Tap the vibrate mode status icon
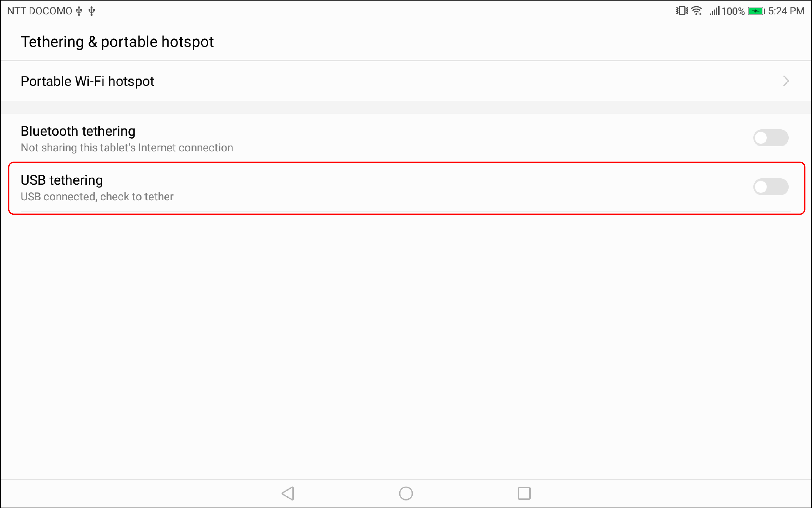 tap(682, 11)
